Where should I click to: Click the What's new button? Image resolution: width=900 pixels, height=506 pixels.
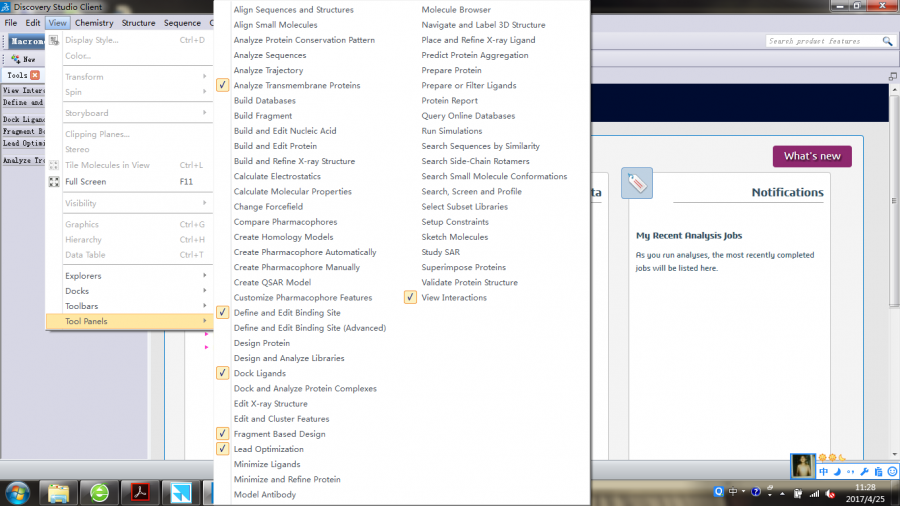point(812,156)
